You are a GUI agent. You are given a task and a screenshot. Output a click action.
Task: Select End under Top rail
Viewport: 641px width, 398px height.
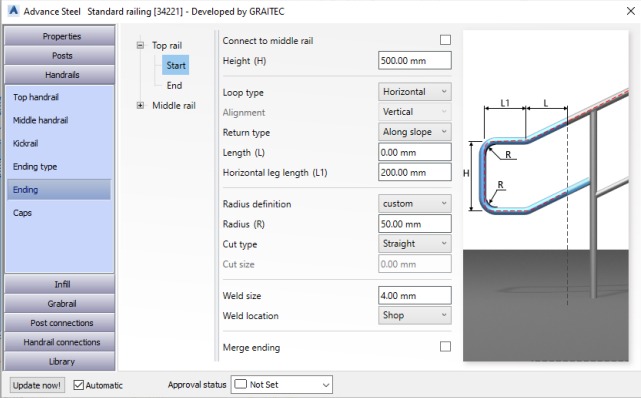pos(174,85)
